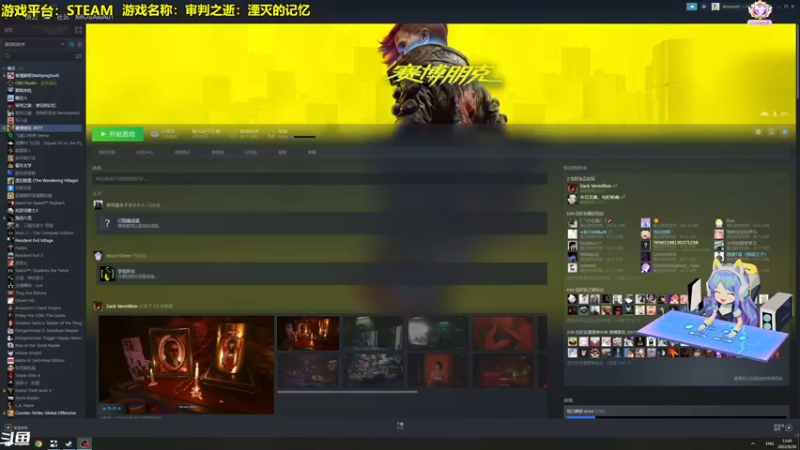Click the green Play game button
The image size is (800, 450).
[x=117, y=134]
